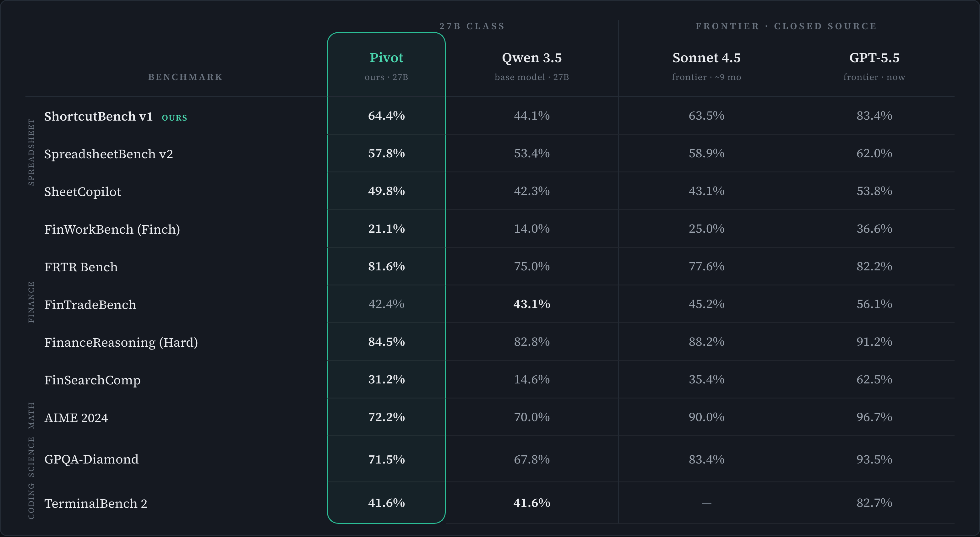This screenshot has height=537, width=980.
Task: Select the TerminalBench 2 row label
Action: point(95,503)
